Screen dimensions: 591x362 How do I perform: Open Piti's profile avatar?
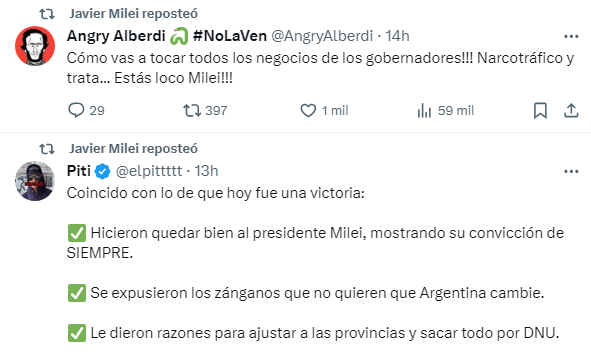click(35, 181)
